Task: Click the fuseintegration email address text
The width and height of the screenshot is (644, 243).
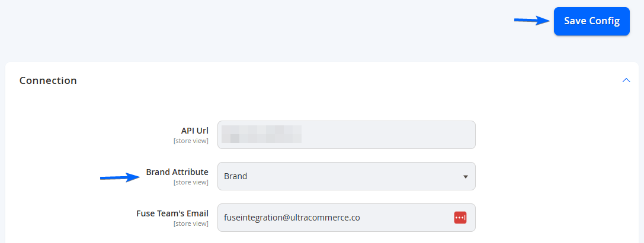Action: pos(292,218)
